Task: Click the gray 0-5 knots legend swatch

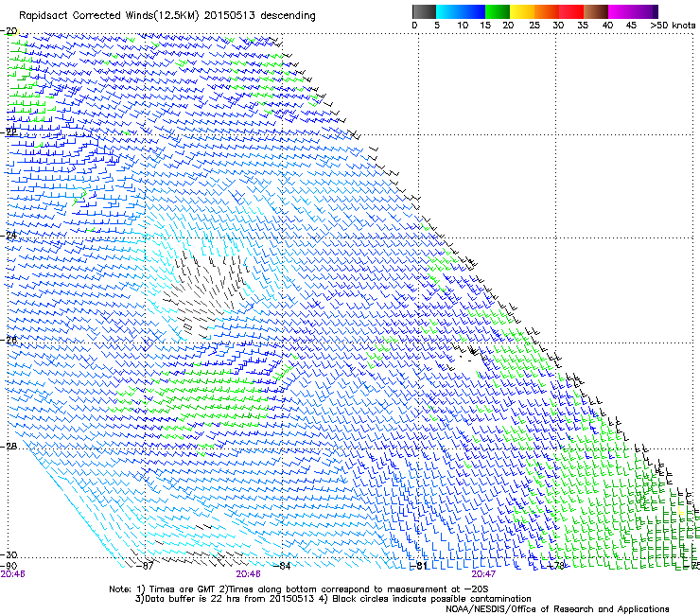Action: tap(424, 11)
